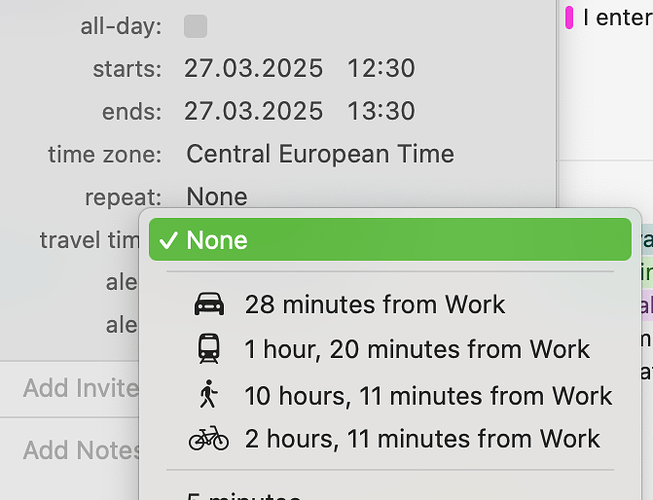Open the repeat None dropdown
This screenshot has height=500, width=653.
[x=217, y=197]
